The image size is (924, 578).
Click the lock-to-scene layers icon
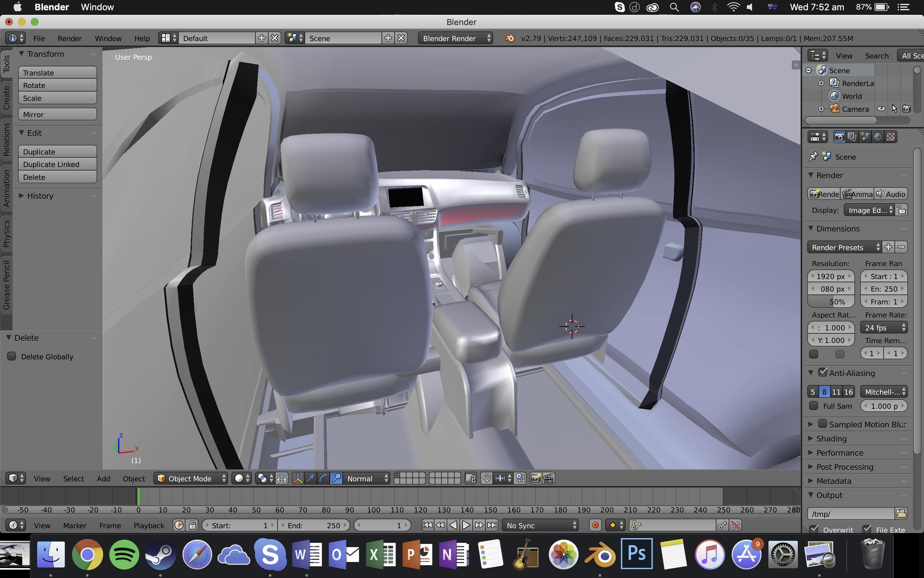(471, 478)
